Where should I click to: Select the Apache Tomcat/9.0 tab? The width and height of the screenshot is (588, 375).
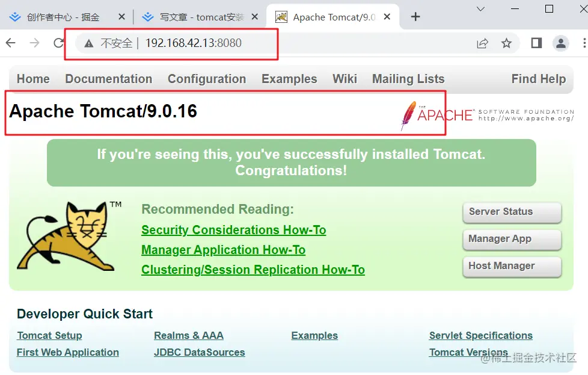coord(334,17)
